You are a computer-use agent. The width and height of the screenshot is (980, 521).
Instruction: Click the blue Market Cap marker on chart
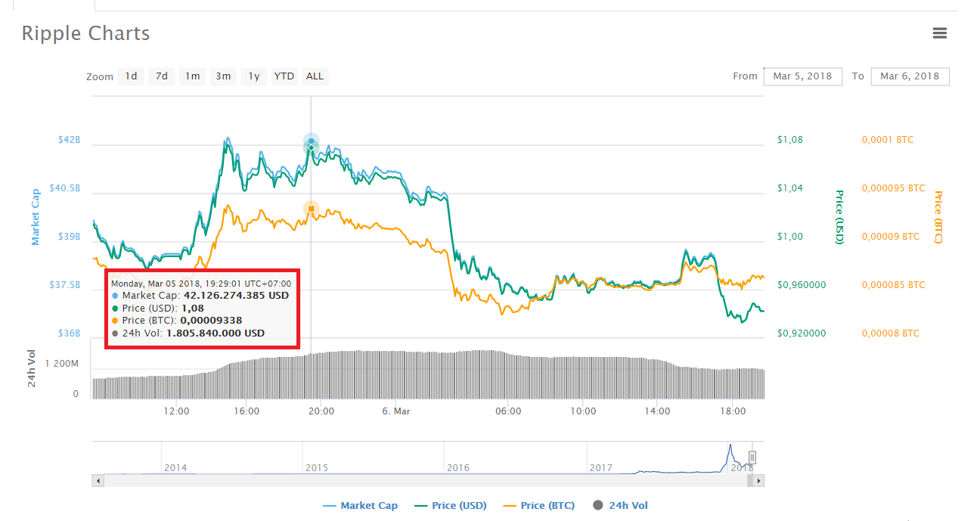tap(311, 141)
